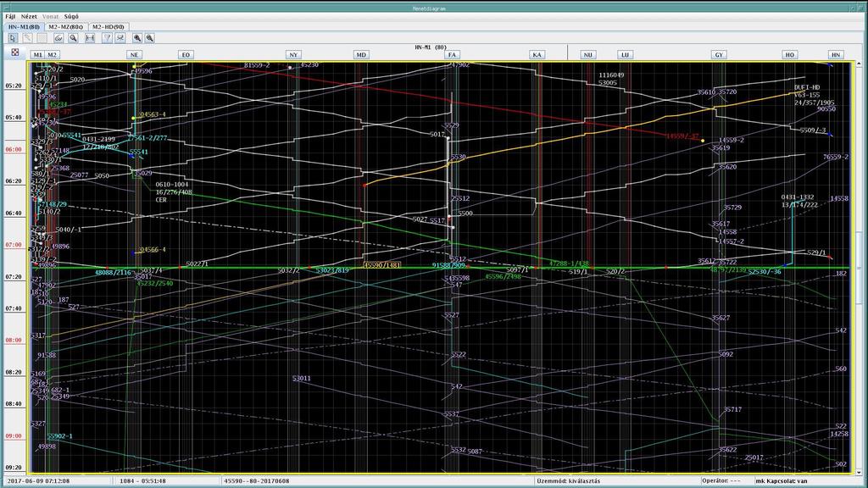Click train label 45596/2498
The width and height of the screenshot is (868, 488).
pyautogui.click(x=503, y=276)
